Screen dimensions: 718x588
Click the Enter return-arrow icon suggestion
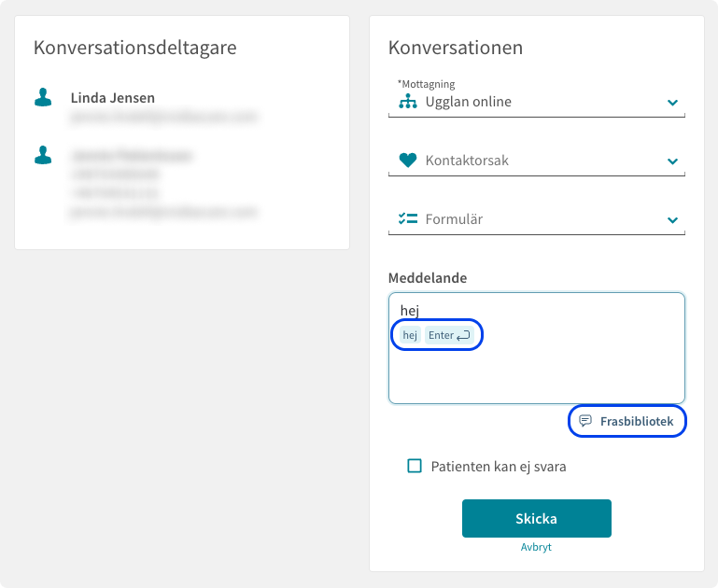[463, 335]
